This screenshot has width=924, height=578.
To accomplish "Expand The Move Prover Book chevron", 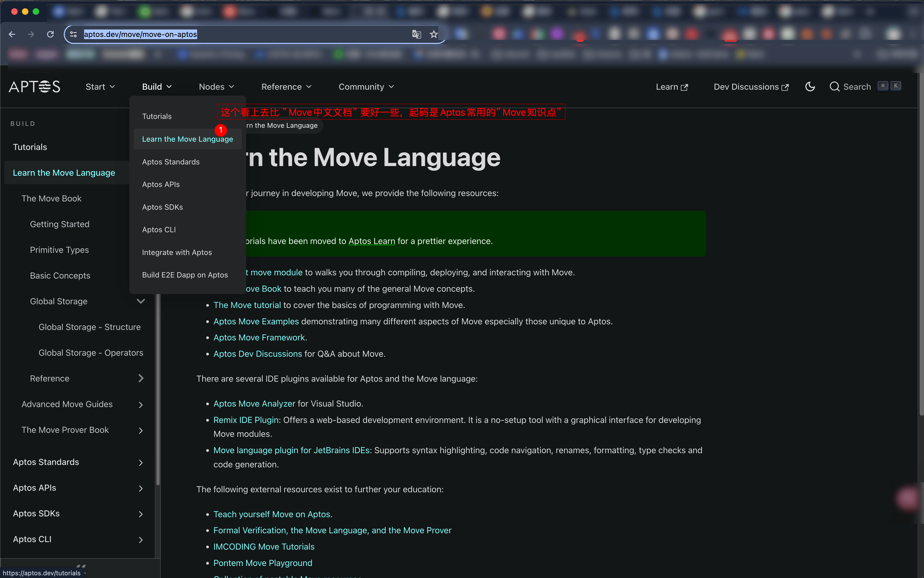I will point(141,430).
